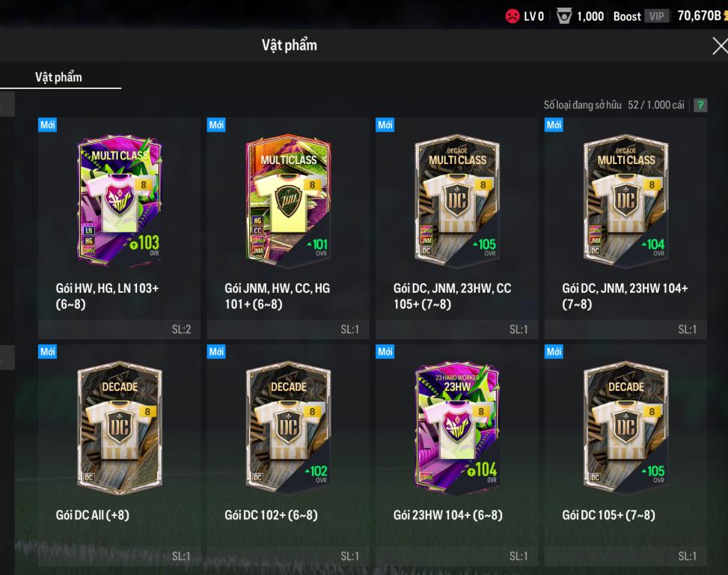Expand the upper left side panel arrow
The image size is (728, 575).
click(x=7, y=105)
